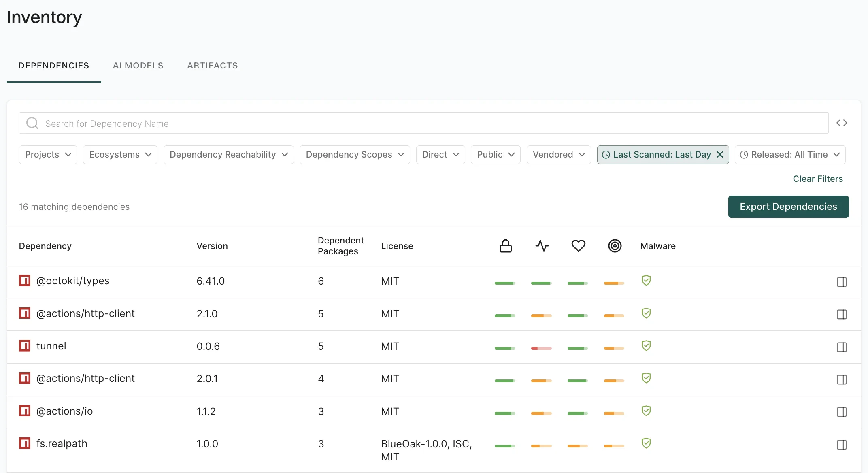
Task: Open side panel for tunnel row
Action: coord(842,347)
